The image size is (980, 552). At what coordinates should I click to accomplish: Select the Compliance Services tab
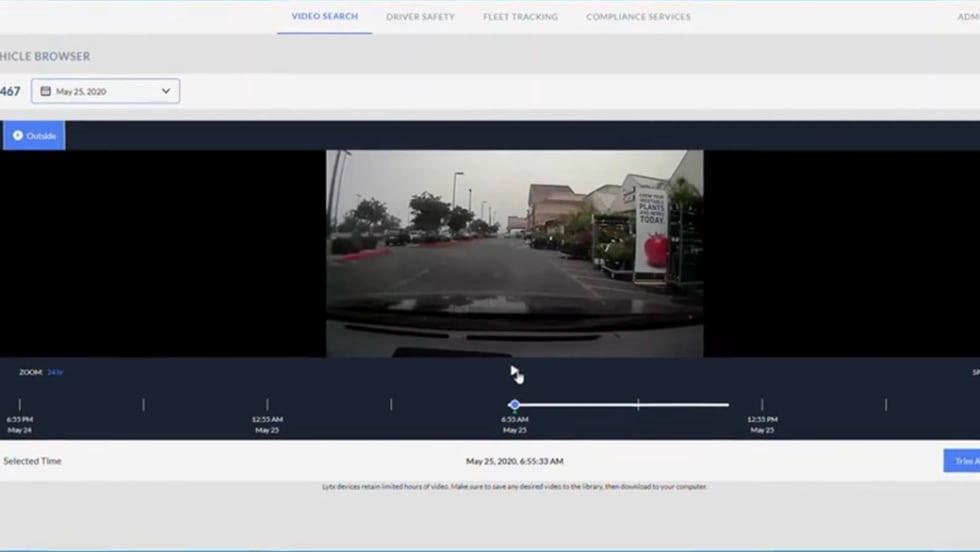point(638,17)
